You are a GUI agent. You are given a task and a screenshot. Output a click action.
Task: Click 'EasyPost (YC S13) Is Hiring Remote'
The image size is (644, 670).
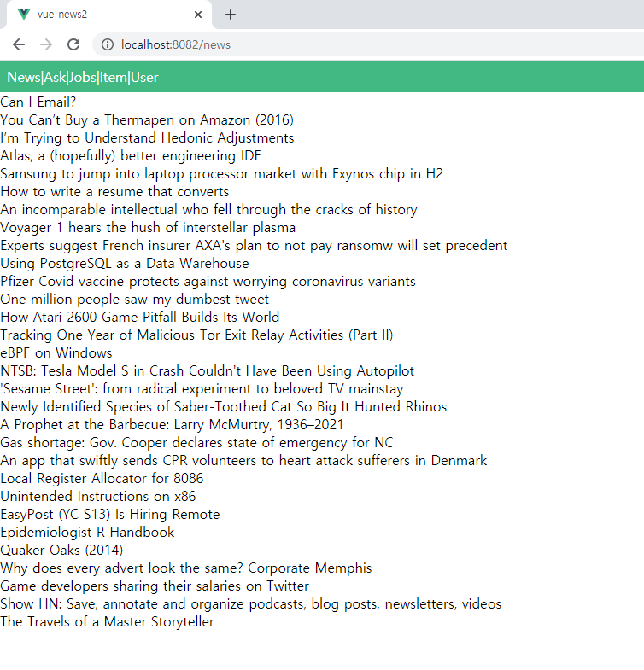click(110, 515)
